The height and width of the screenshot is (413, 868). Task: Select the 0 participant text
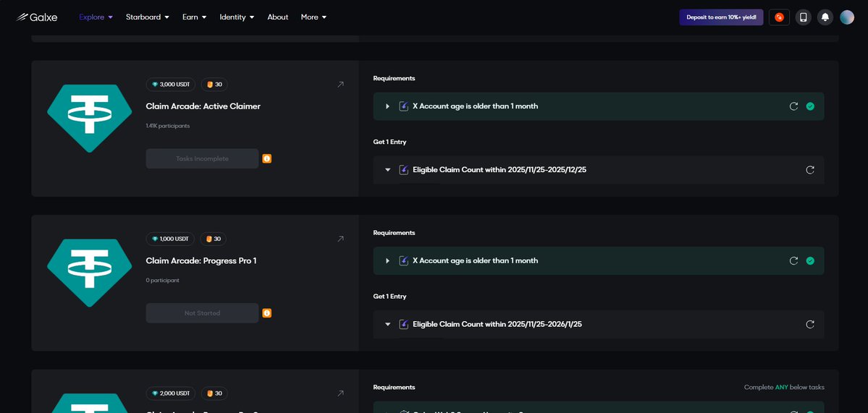click(x=163, y=281)
